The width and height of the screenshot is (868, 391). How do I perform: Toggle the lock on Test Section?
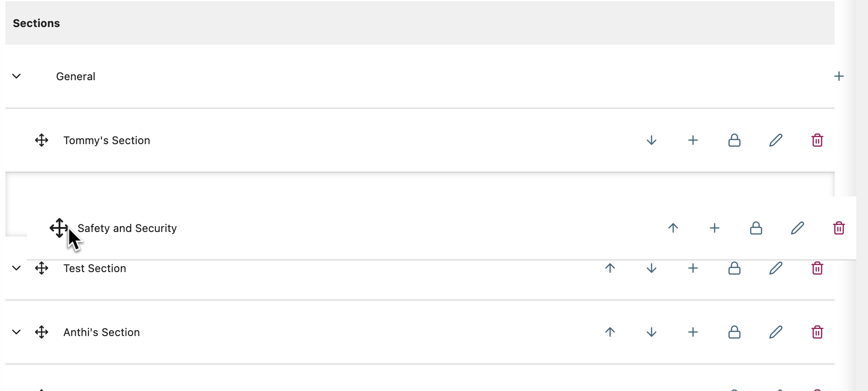(x=734, y=268)
